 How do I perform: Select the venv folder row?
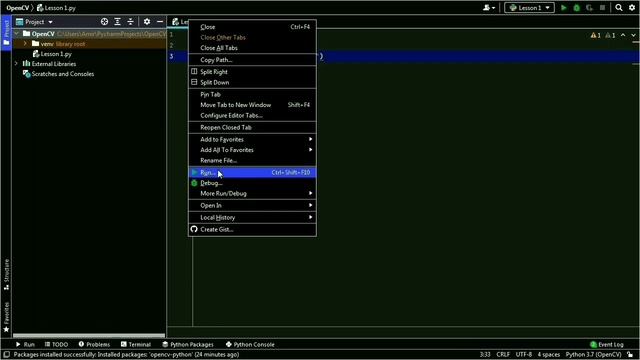89,44
